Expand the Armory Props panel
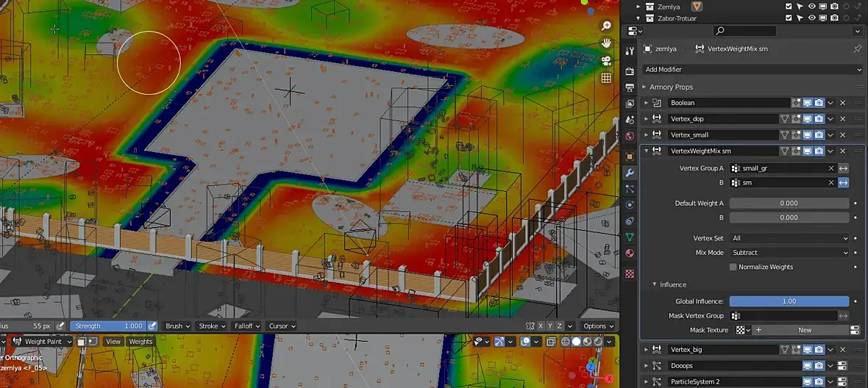868x388 pixels. (x=644, y=87)
